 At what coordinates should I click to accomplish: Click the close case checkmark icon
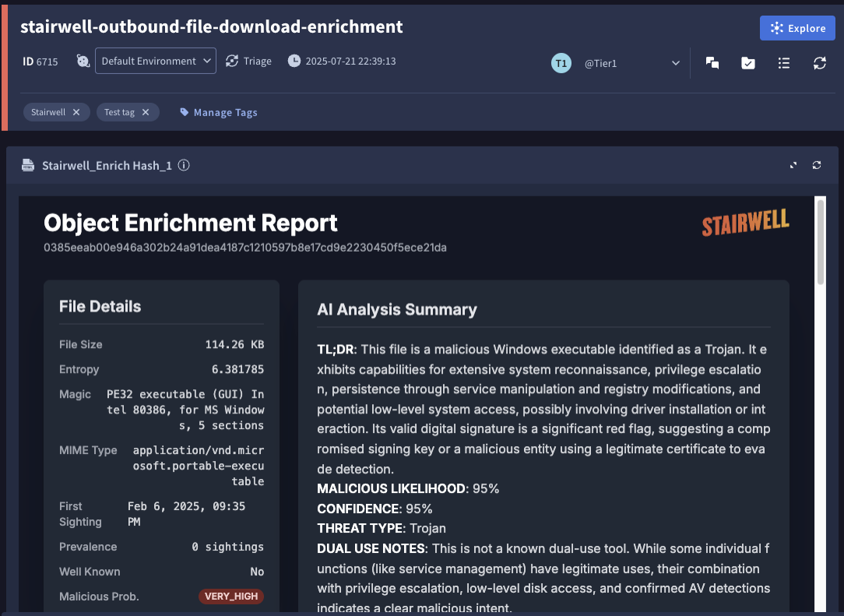[x=748, y=63]
